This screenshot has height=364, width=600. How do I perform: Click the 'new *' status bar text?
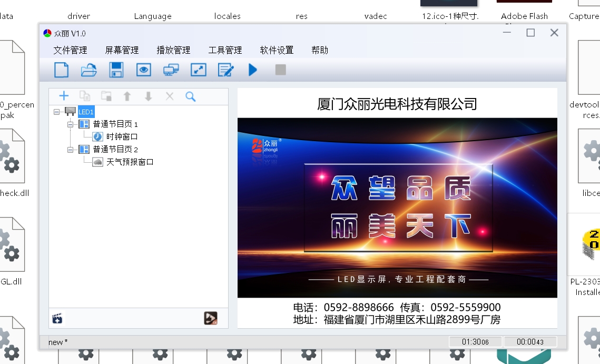pos(58,342)
